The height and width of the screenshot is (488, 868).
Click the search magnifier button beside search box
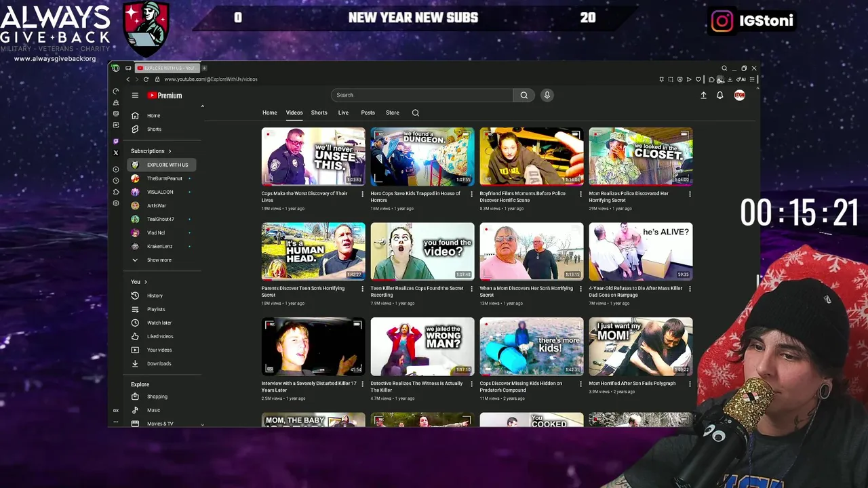[524, 95]
